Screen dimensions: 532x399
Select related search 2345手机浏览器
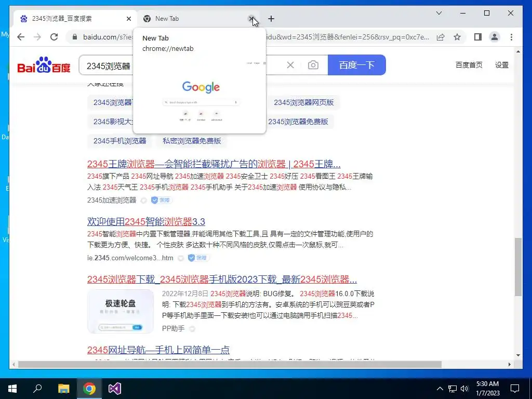click(120, 141)
